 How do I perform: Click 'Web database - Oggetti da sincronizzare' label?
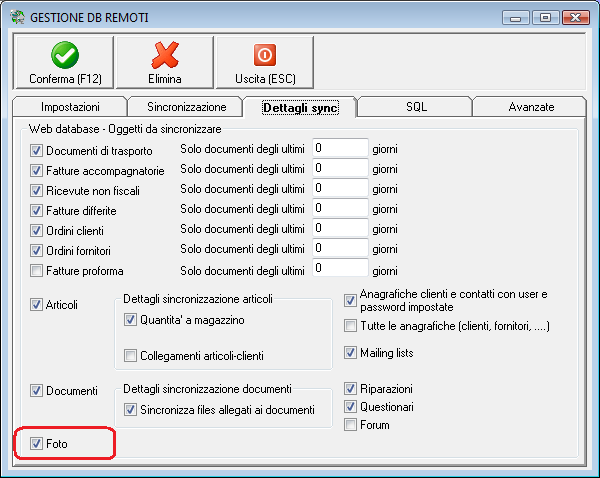(125, 129)
